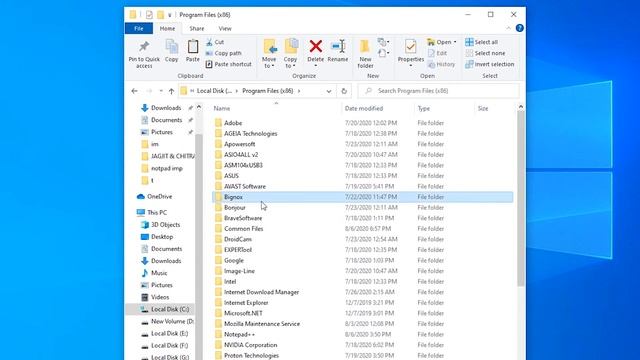Image resolution: width=640 pixels, height=360 pixels.
Task: Select the Bignox folder row
Action: [x=362, y=197]
